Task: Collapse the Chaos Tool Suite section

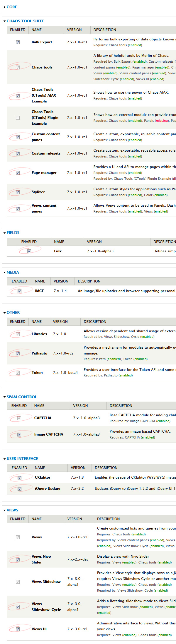Action: [25, 21]
